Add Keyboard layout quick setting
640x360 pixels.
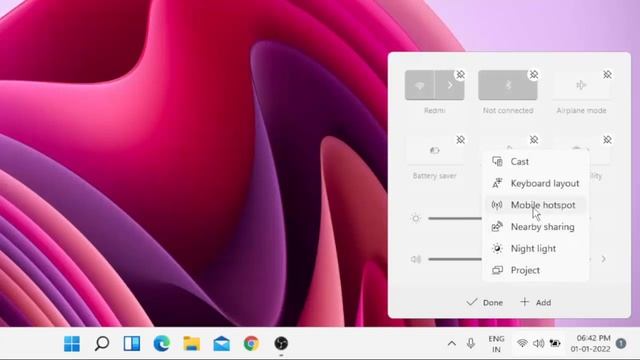535,183
